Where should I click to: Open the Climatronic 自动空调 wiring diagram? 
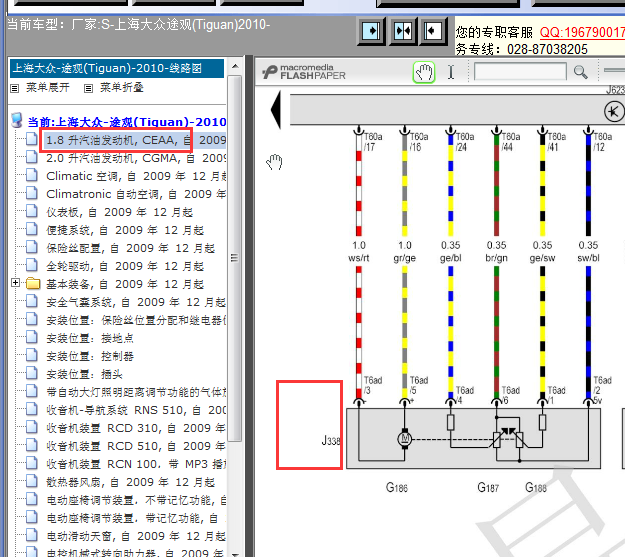[136, 194]
